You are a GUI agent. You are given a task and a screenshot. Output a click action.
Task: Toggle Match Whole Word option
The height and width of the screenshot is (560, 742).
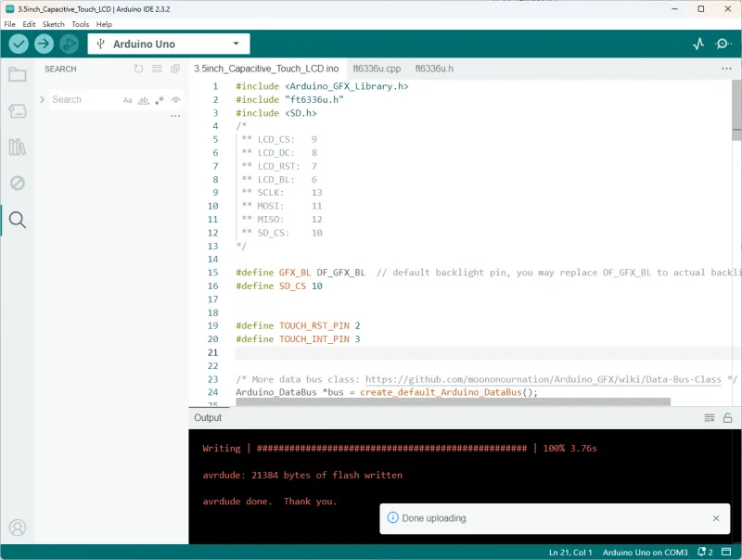click(x=144, y=100)
